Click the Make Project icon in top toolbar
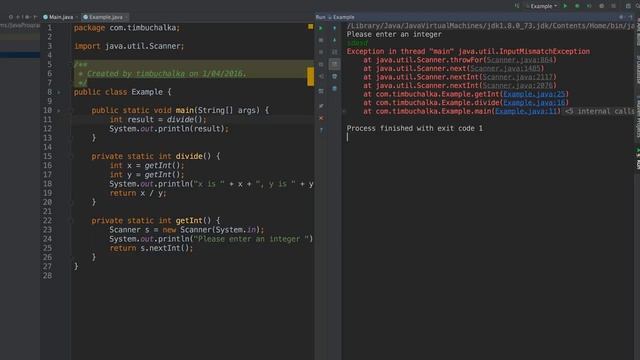The width and height of the screenshot is (640, 360). point(517,6)
